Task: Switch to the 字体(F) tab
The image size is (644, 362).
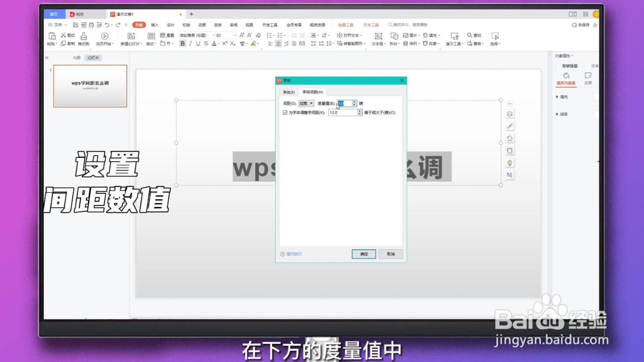Action: (x=289, y=92)
